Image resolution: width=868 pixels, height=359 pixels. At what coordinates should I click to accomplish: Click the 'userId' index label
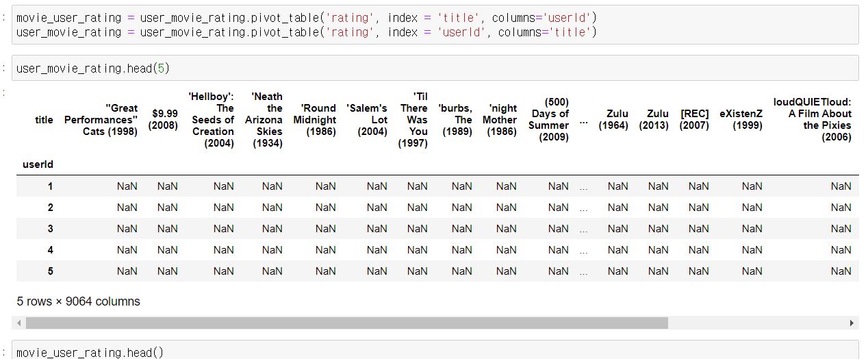[x=38, y=164]
